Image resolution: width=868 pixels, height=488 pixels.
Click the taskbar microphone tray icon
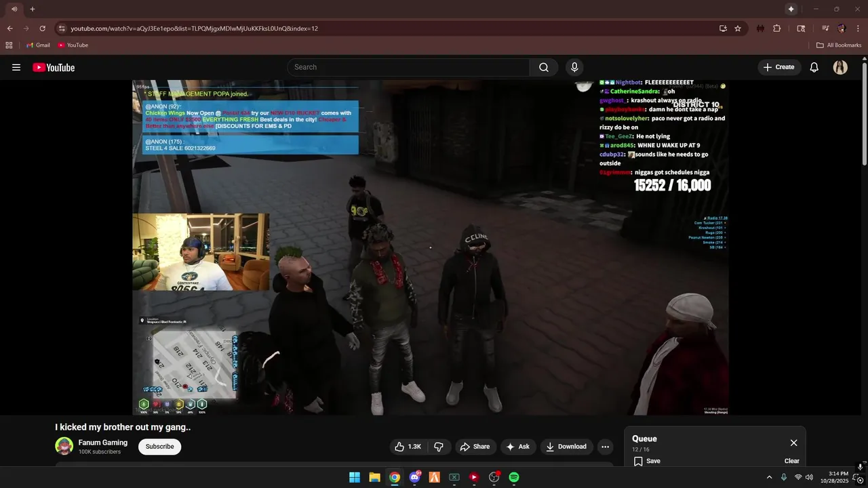(x=784, y=477)
